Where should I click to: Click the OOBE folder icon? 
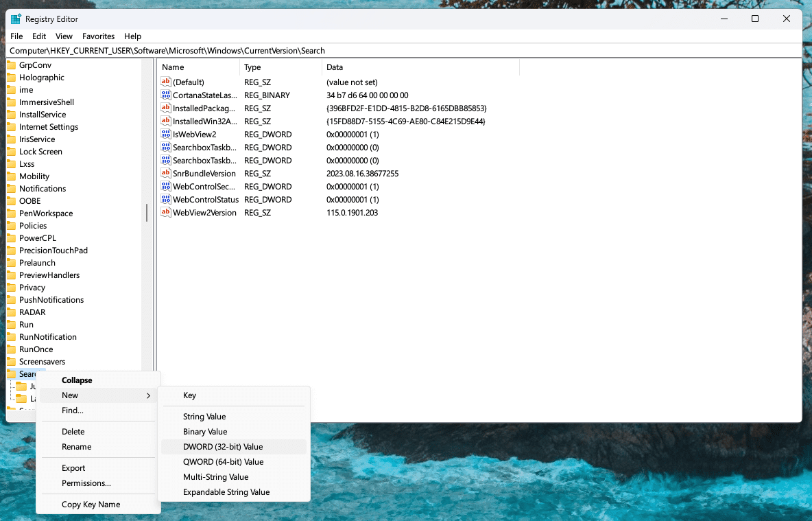(12, 200)
